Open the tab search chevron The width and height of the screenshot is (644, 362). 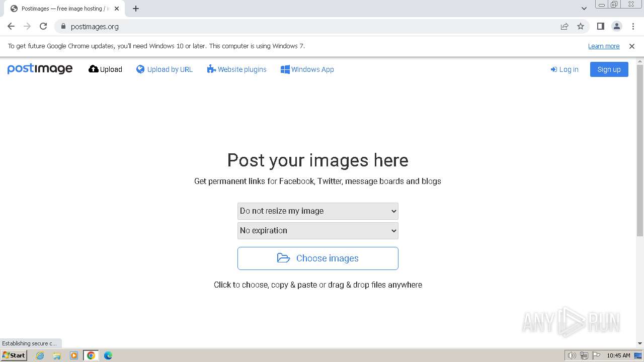pos(584,9)
